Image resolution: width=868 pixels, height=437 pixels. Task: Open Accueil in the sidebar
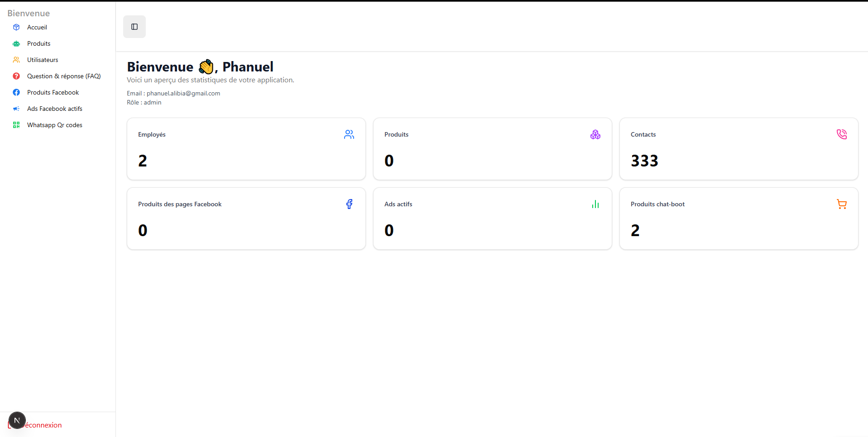[x=37, y=27]
